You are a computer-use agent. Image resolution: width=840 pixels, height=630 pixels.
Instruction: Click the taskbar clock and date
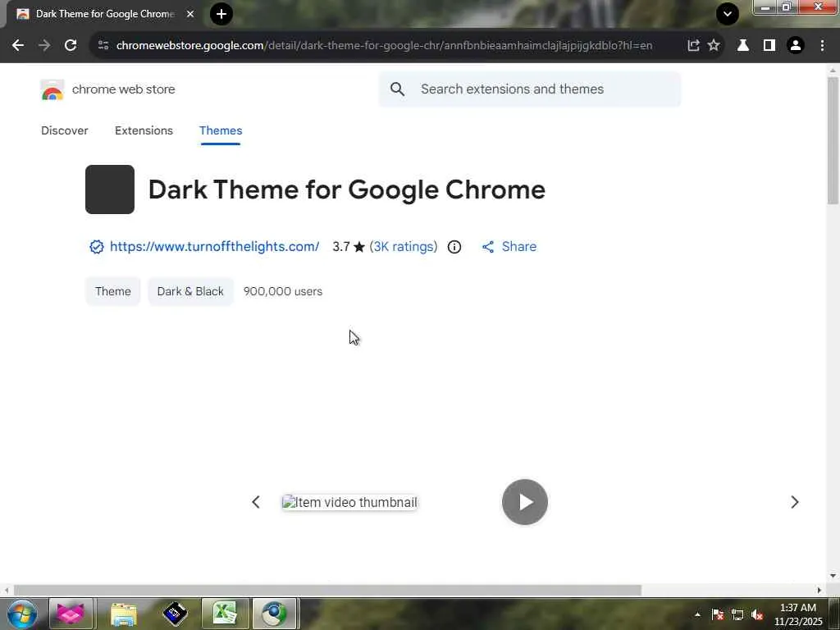[798, 614]
